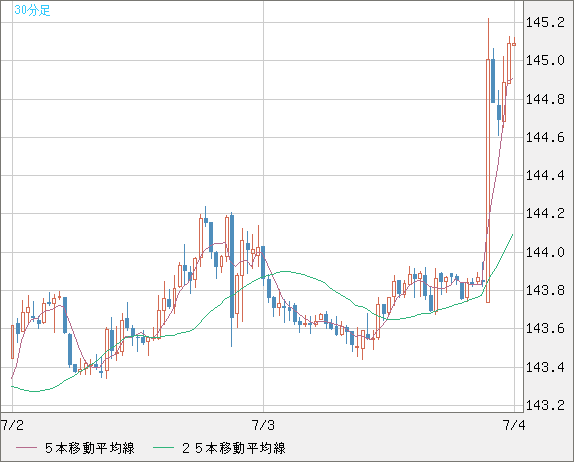Image resolution: width=574 pixels, height=462 pixels.
Task: Click the 144.2 price axis label
Action: tap(545, 214)
